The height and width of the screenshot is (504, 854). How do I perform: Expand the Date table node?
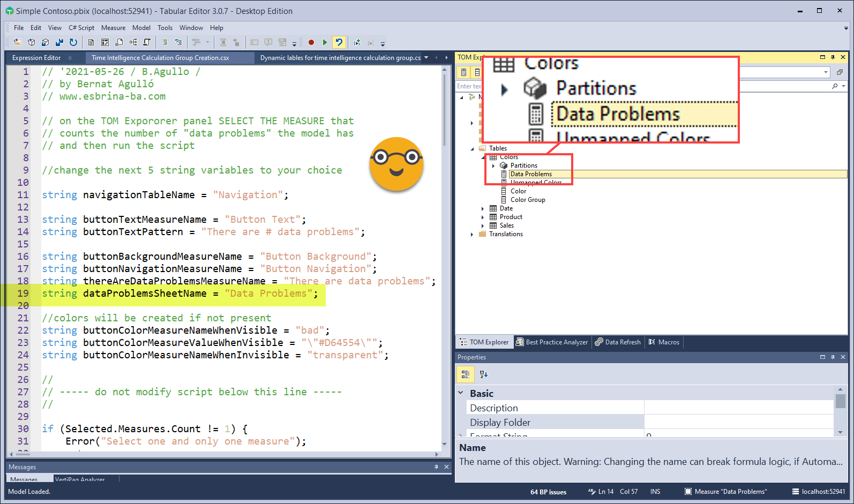pos(483,208)
